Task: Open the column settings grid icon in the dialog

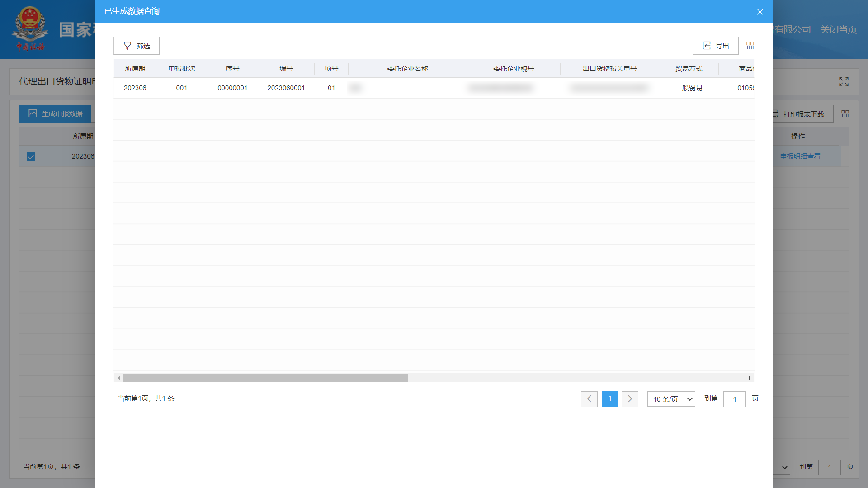Action: 750,46
